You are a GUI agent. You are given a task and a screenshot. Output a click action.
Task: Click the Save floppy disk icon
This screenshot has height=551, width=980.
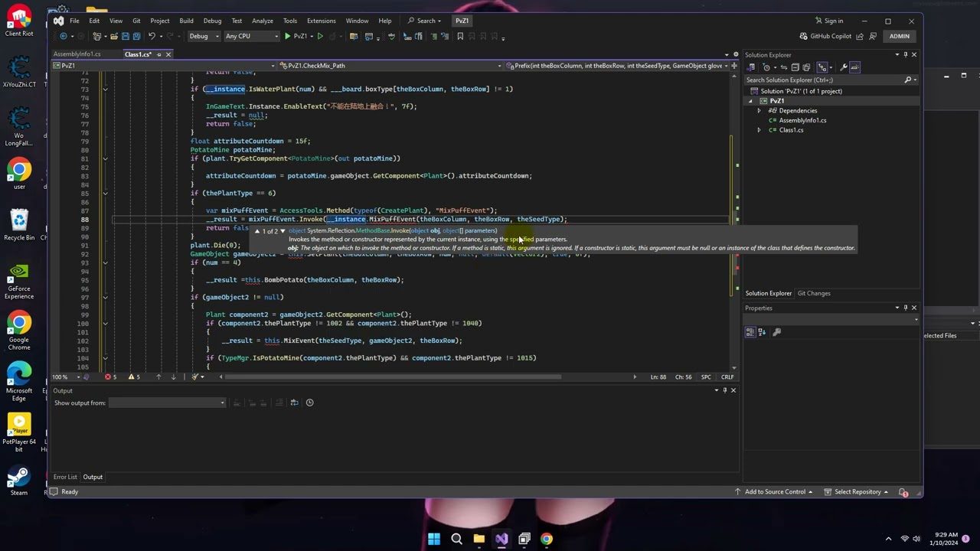pos(126,36)
